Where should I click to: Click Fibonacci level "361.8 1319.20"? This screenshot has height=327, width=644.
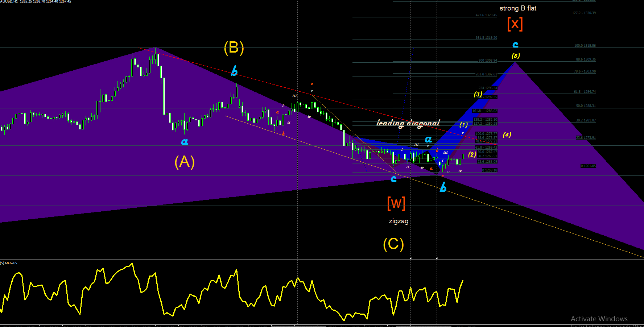[x=486, y=38]
